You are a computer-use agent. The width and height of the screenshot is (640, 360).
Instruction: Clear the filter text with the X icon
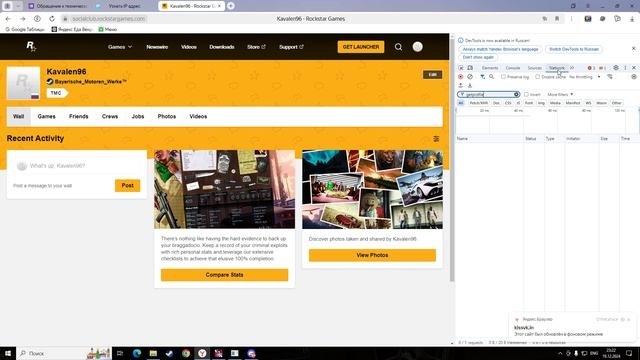tap(516, 94)
